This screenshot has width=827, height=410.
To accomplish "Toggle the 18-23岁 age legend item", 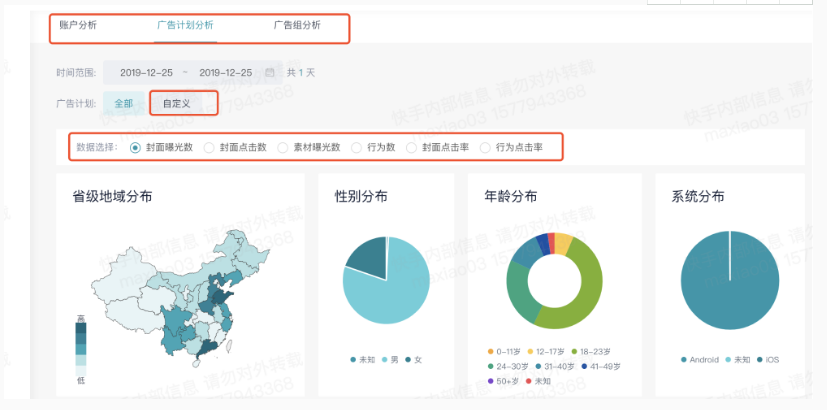I will pyautogui.click(x=590, y=351).
